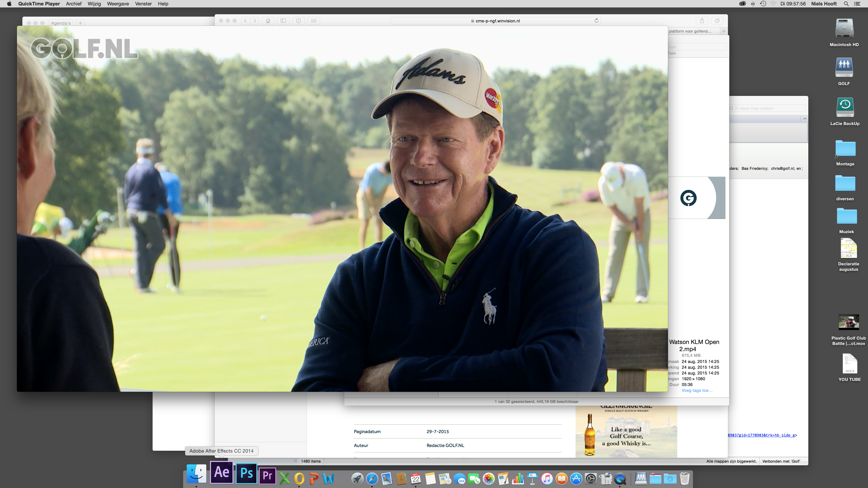The width and height of the screenshot is (868, 488).
Task: Click the 'Voeg tags toe…' link
Action: (697, 390)
